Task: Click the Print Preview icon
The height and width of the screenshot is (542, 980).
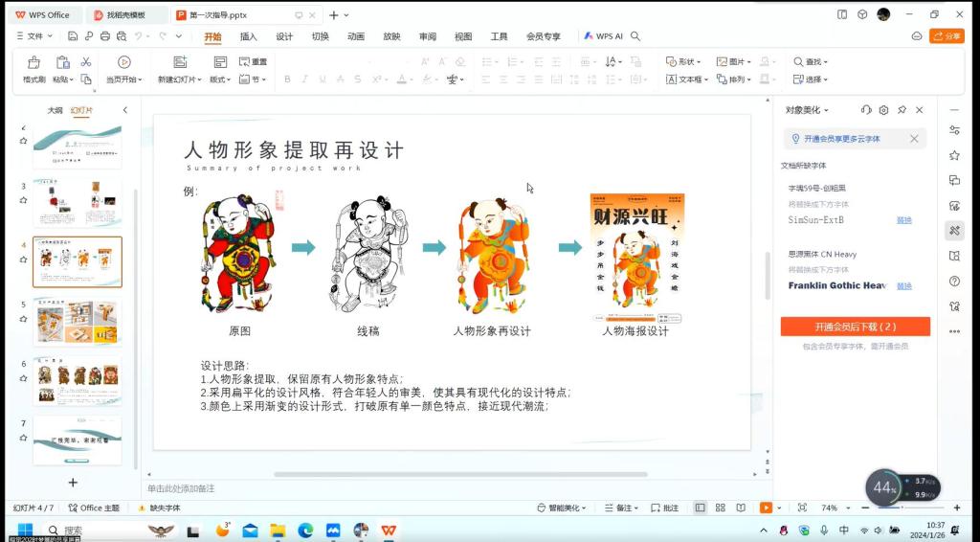Action: [122, 36]
